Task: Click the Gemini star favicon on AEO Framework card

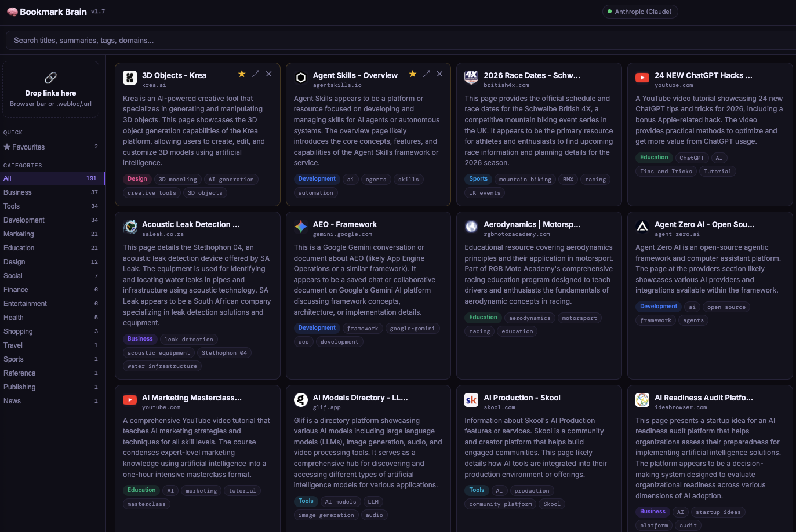Action: click(301, 227)
